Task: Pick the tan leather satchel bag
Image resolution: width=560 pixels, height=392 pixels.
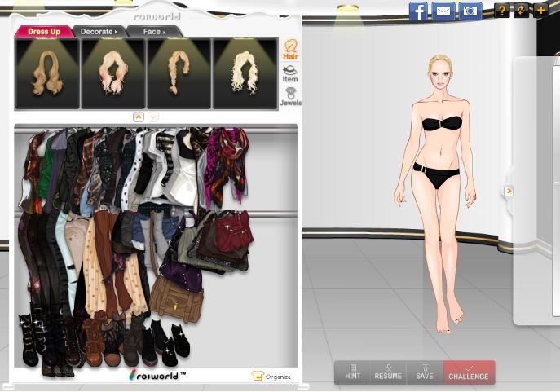Action: coord(175,299)
